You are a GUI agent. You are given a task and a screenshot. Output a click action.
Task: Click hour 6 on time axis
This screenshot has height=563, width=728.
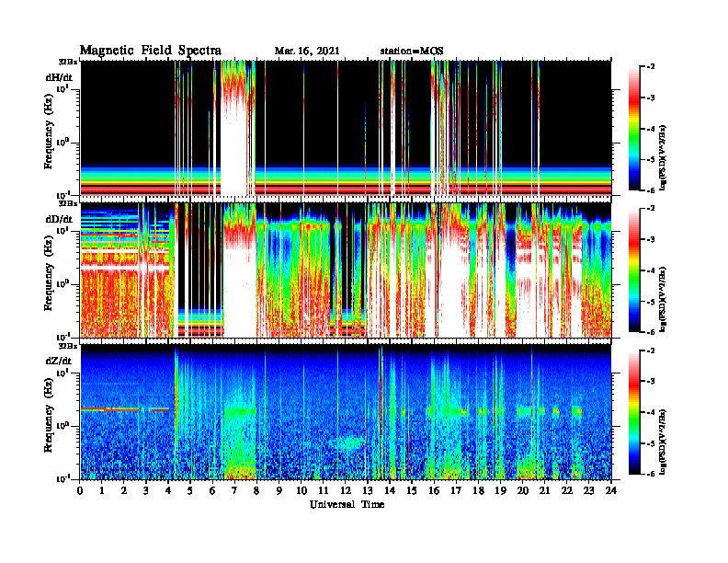212,490
